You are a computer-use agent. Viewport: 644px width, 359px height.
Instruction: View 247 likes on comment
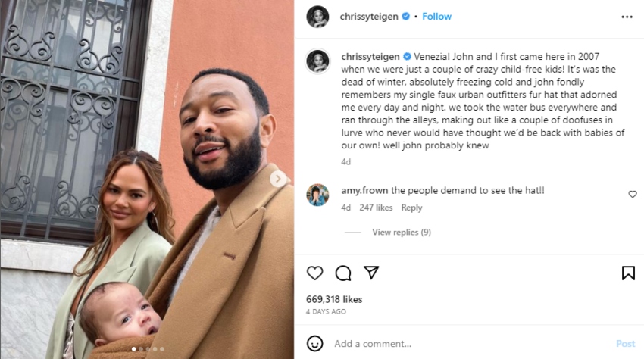tap(374, 208)
